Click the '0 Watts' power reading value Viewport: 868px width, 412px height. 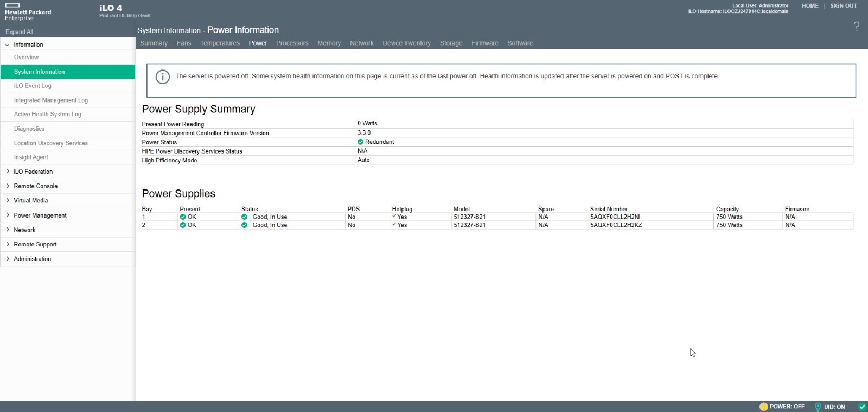tap(367, 123)
